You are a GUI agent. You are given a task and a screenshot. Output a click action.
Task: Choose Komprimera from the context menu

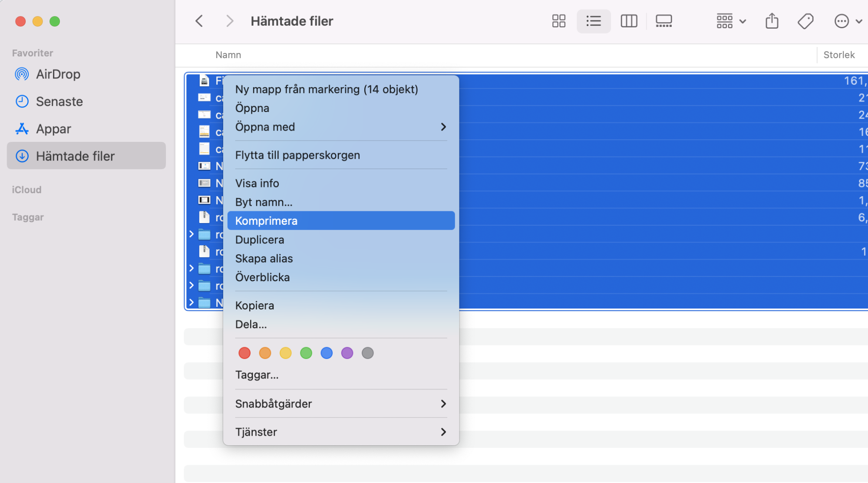pyautogui.click(x=341, y=220)
